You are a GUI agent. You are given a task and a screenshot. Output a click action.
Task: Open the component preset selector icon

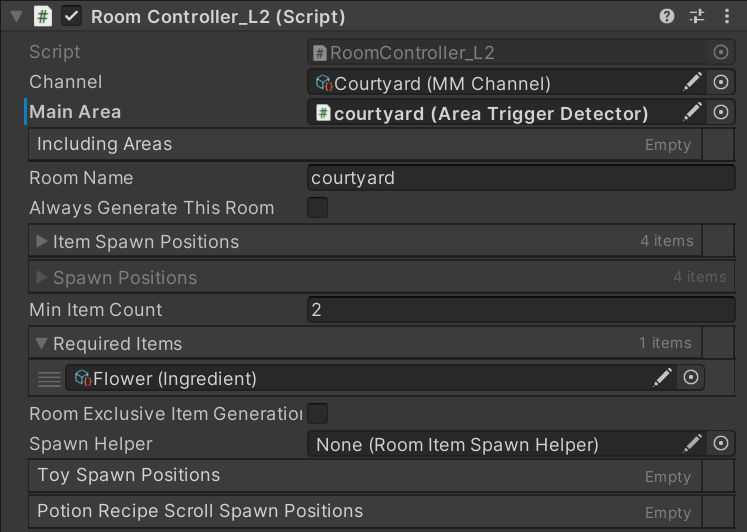tap(697, 16)
